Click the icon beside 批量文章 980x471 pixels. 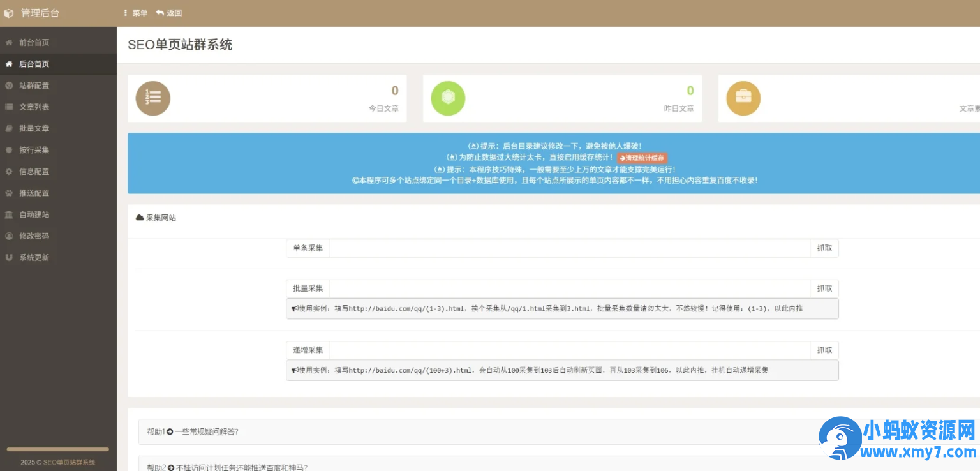[9, 128]
